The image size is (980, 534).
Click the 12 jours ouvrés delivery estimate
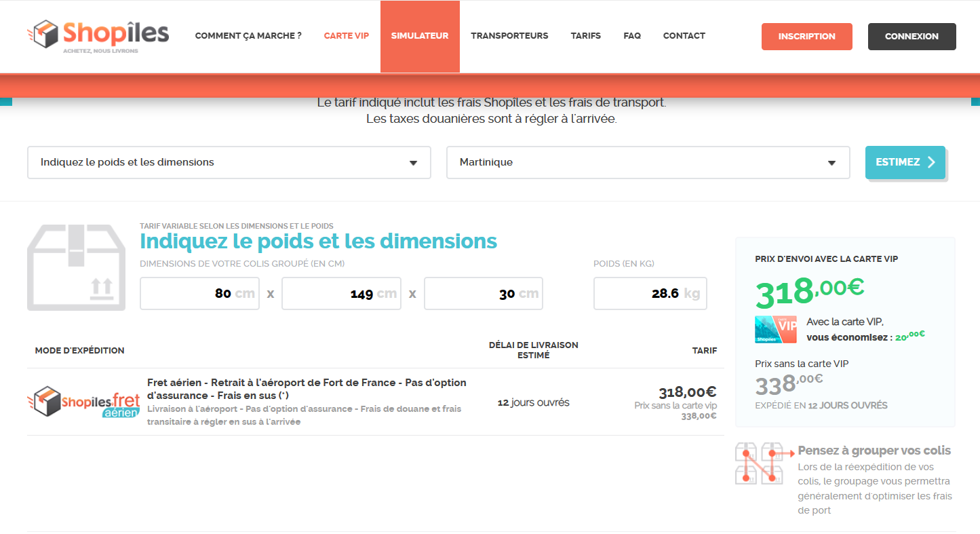pos(533,402)
